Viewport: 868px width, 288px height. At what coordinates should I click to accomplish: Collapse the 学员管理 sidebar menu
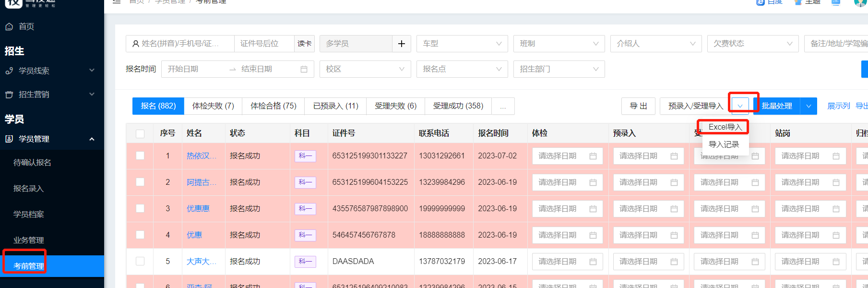92,139
